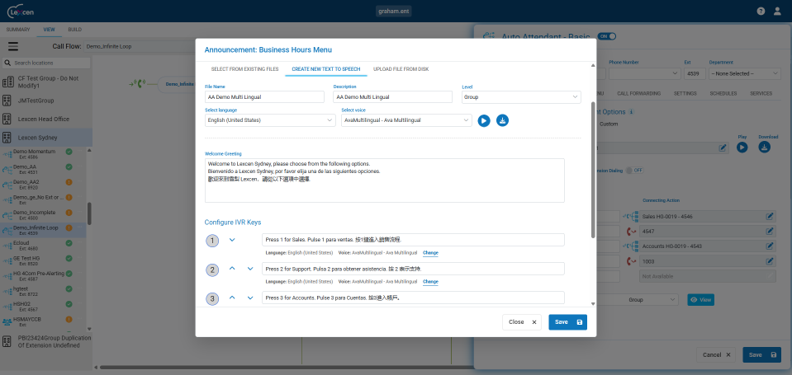Click Download icon in Auto Attendant panel

(764, 147)
